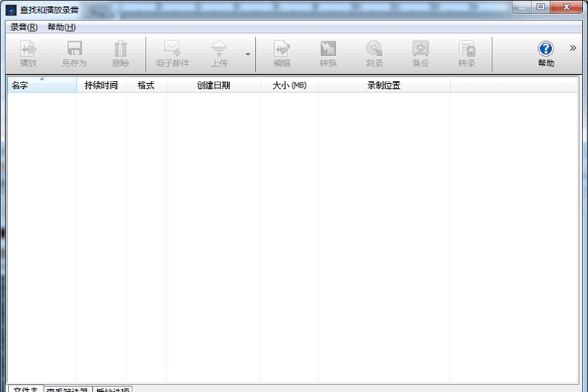Sort by the 录制位置 column header
Viewport: 588px width, 392px height.
[384, 85]
